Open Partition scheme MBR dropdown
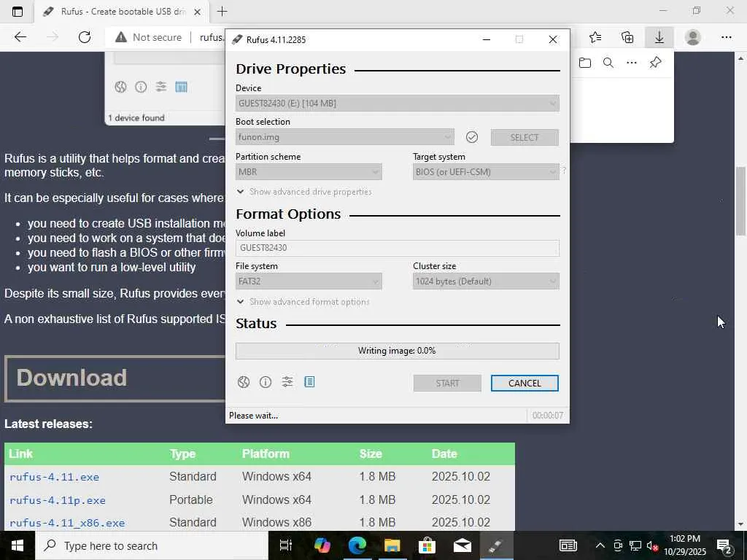This screenshot has height=560, width=747. pyautogui.click(x=309, y=172)
